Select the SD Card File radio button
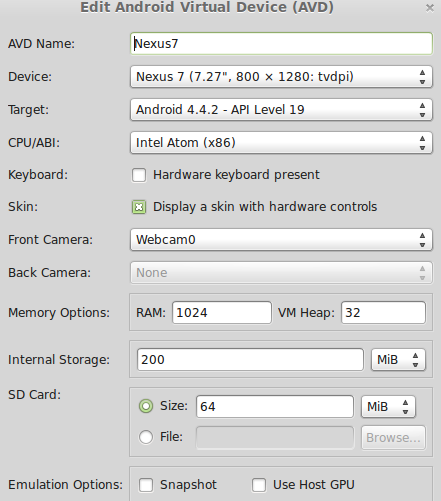The image size is (441, 501). click(146, 437)
